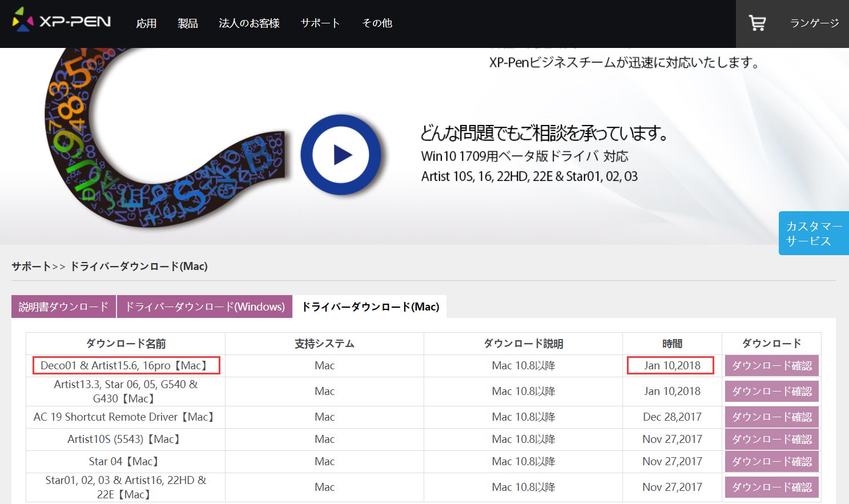Click the 支持システム column header
This screenshot has width=849, height=504.
[324, 344]
